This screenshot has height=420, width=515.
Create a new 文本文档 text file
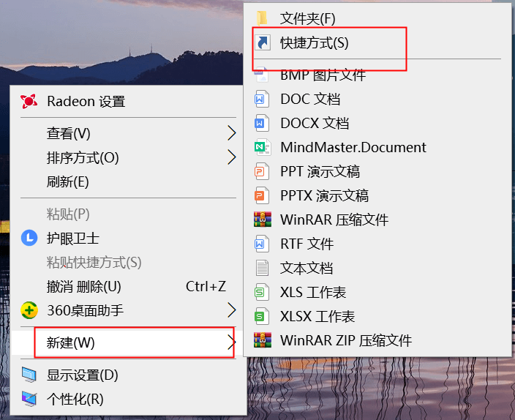pyautogui.click(x=377, y=268)
